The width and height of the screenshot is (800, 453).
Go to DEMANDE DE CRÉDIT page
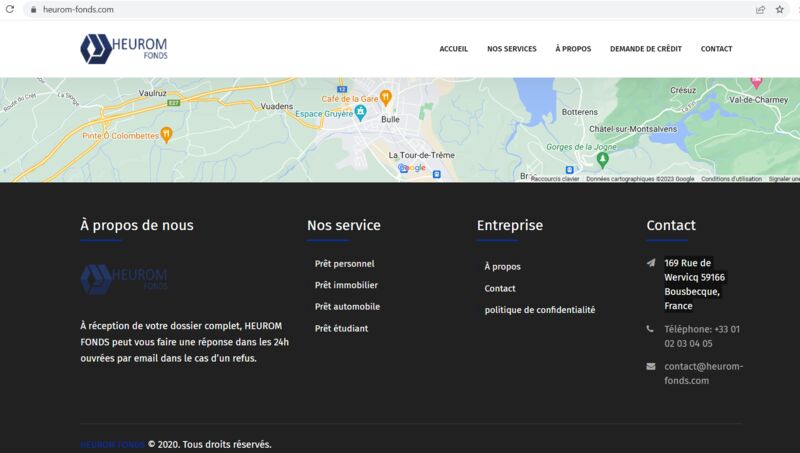pos(645,49)
